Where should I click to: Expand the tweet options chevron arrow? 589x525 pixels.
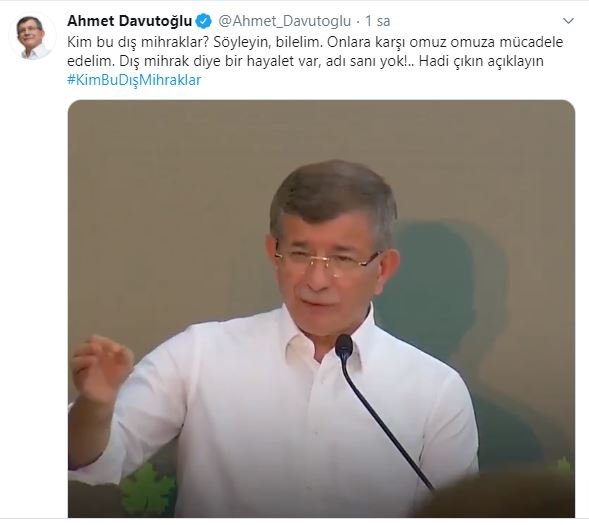569,21
